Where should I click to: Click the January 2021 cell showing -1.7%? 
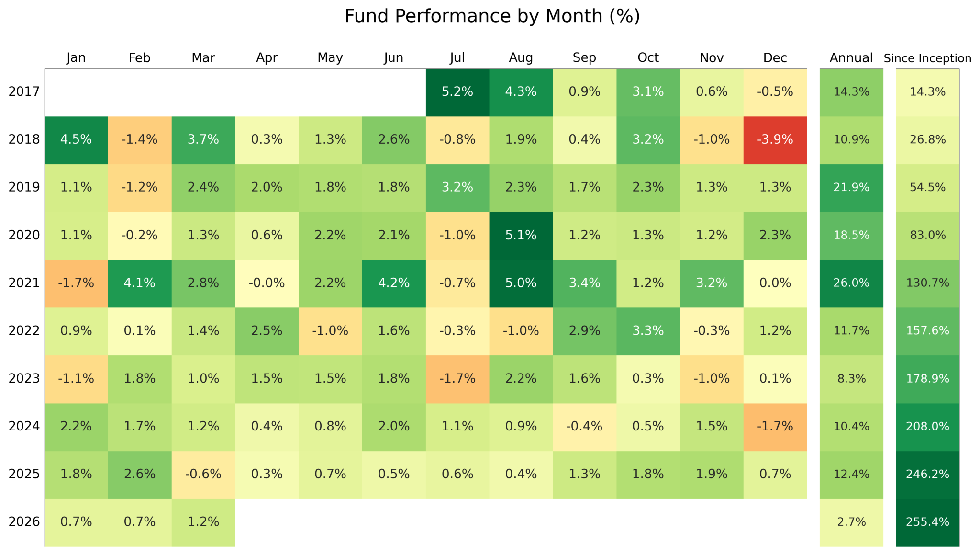tap(76, 283)
